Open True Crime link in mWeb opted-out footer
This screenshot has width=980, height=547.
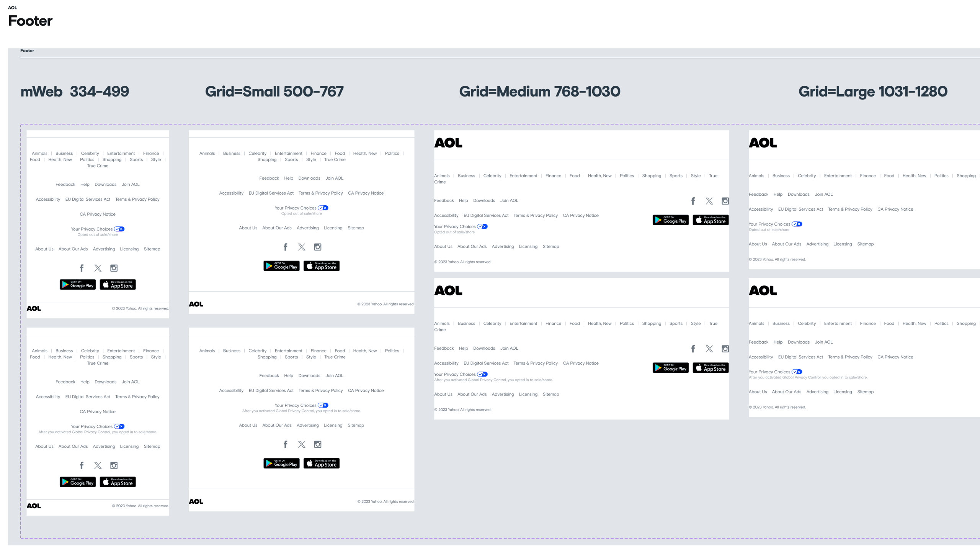pos(98,166)
